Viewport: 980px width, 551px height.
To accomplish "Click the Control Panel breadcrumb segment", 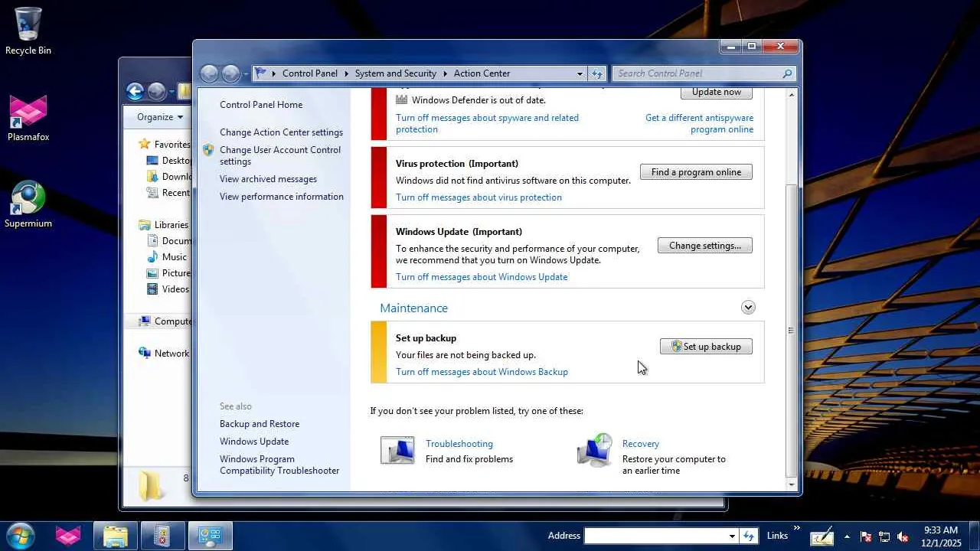I will [310, 73].
